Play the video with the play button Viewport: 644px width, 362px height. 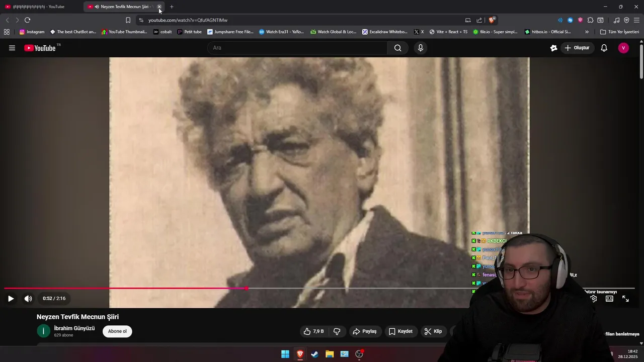[x=11, y=298]
